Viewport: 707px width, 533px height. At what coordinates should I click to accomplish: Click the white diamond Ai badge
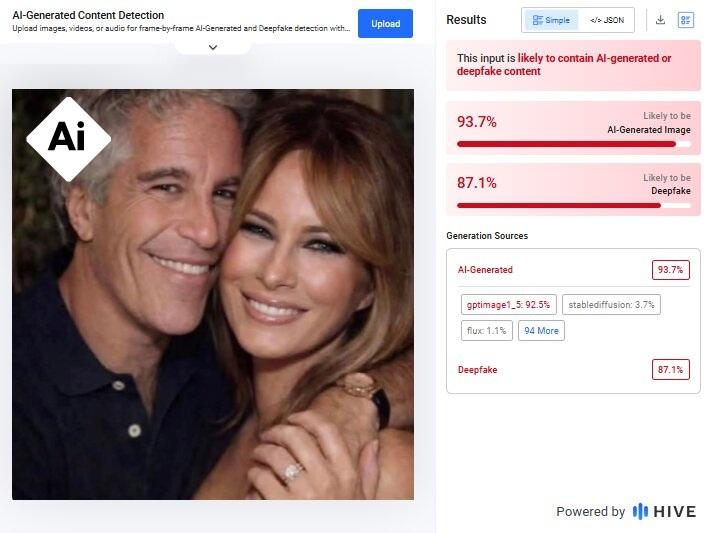pos(69,139)
